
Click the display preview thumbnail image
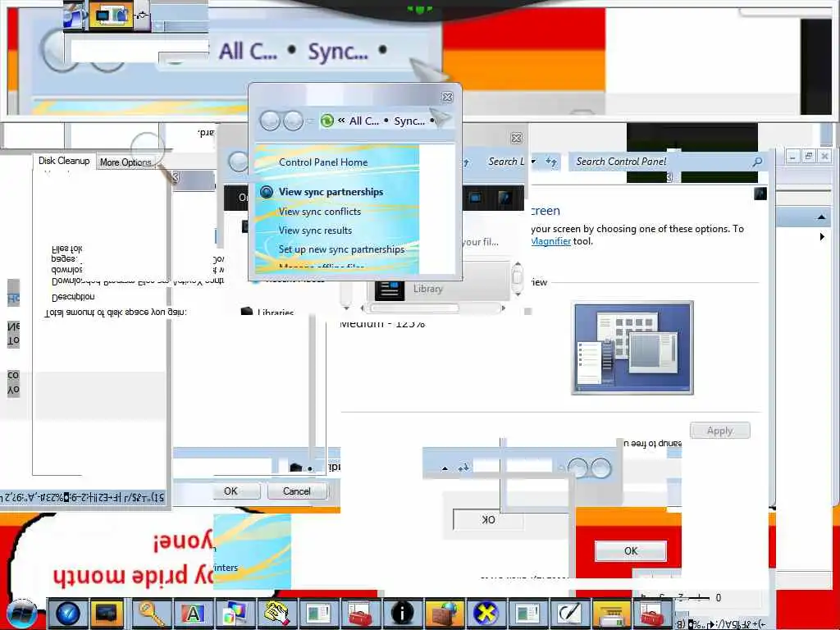632,348
